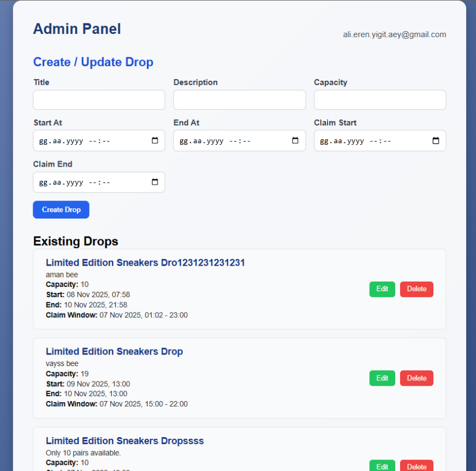
Task: Edit the Limited Edition Sneakers Drop entry
Action: point(382,378)
